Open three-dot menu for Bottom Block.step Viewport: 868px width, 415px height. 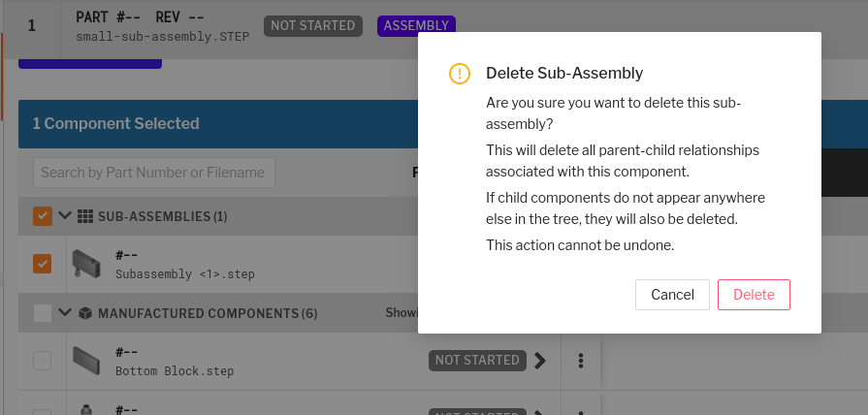point(581,361)
